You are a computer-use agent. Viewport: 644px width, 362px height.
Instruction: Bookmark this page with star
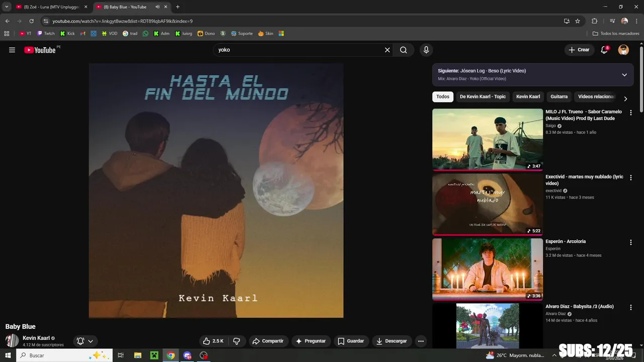(578, 21)
